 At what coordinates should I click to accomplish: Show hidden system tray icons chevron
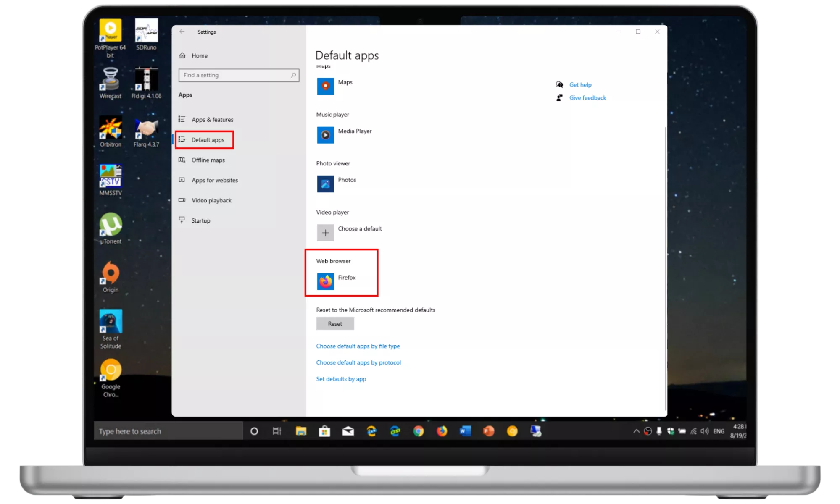point(636,431)
